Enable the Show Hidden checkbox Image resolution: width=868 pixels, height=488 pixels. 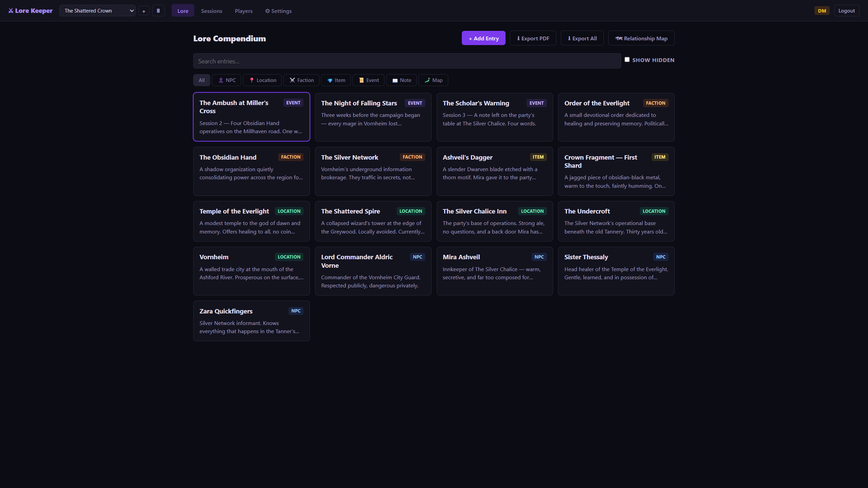point(627,60)
